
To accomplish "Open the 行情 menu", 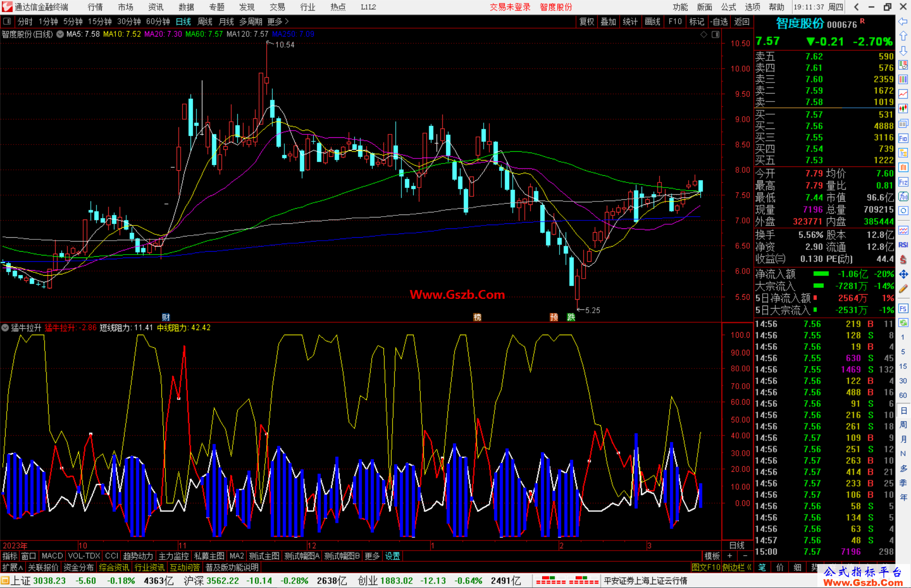I will [95, 7].
